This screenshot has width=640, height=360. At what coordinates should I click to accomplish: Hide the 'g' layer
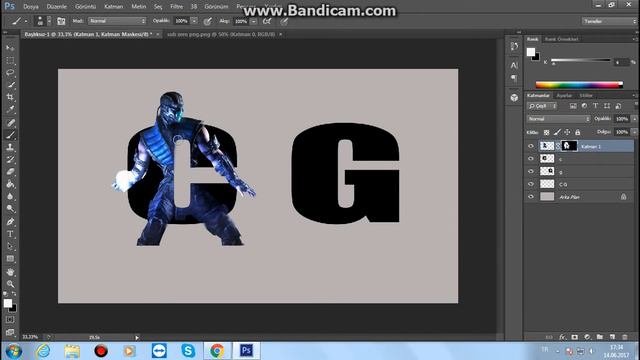point(531,171)
